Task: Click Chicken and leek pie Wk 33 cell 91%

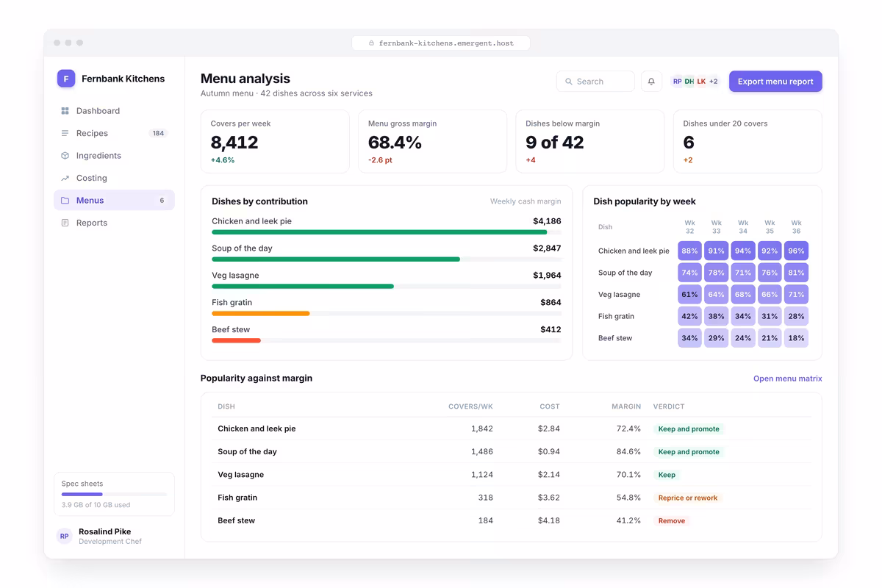Action: pos(716,251)
